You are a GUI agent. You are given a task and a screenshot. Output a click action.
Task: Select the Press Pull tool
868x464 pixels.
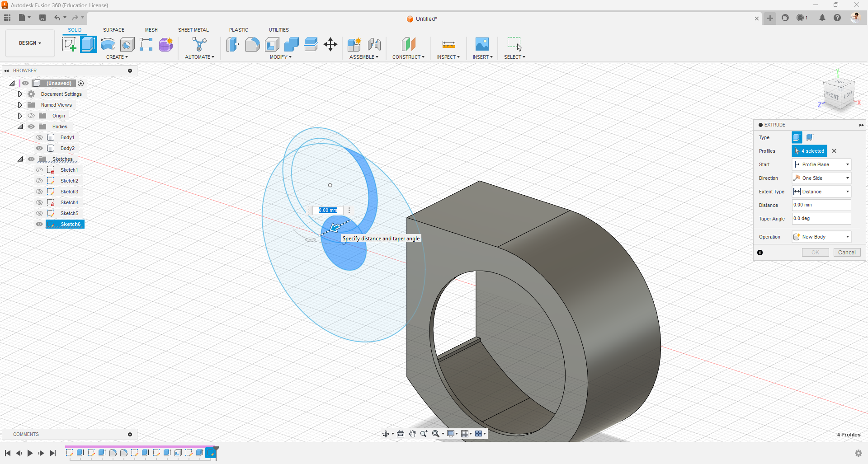pos(233,44)
